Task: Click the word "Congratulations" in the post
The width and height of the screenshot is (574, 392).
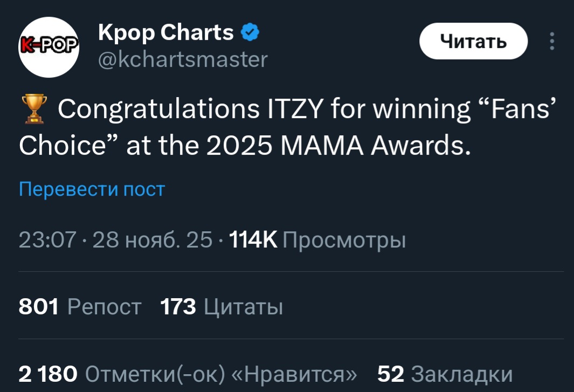Action: point(158,110)
